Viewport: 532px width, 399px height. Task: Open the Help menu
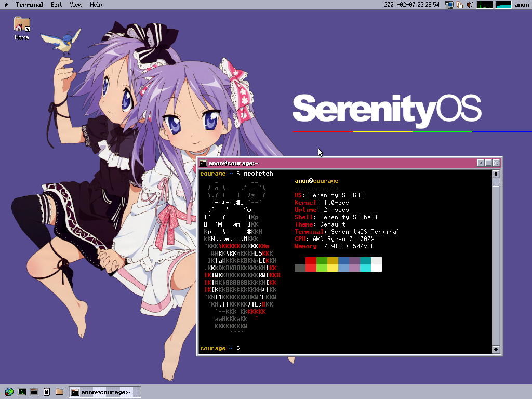pyautogui.click(x=96, y=4)
